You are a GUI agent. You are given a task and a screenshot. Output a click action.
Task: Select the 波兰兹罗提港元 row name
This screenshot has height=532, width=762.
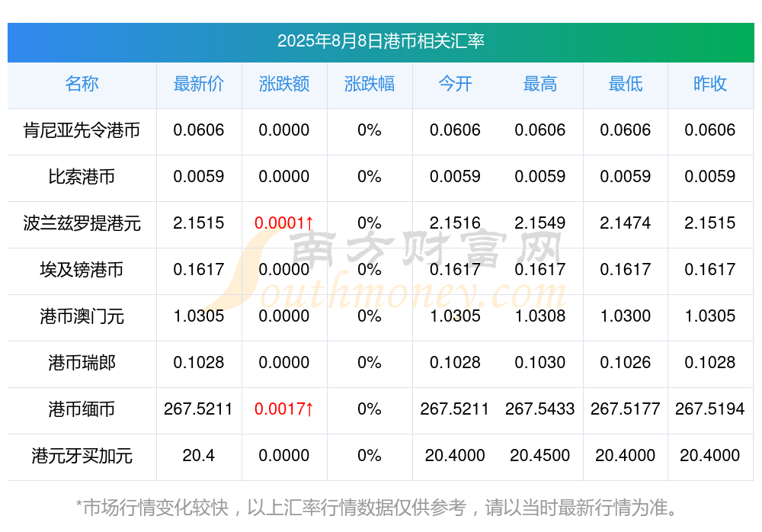point(82,223)
